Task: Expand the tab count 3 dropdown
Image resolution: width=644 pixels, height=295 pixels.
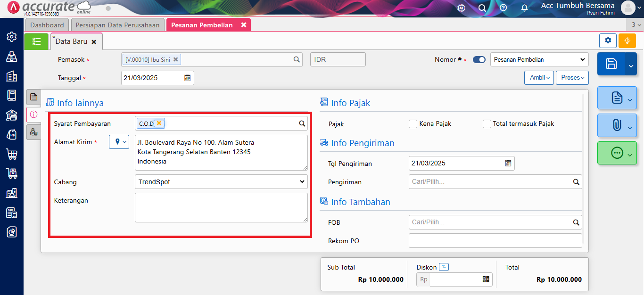Action: pos(635,25)
